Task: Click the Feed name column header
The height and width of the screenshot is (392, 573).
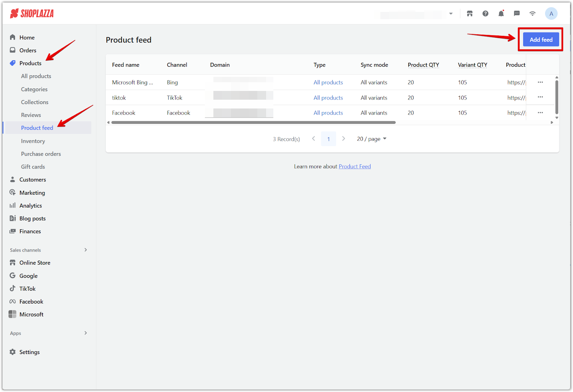Action: 126,65
